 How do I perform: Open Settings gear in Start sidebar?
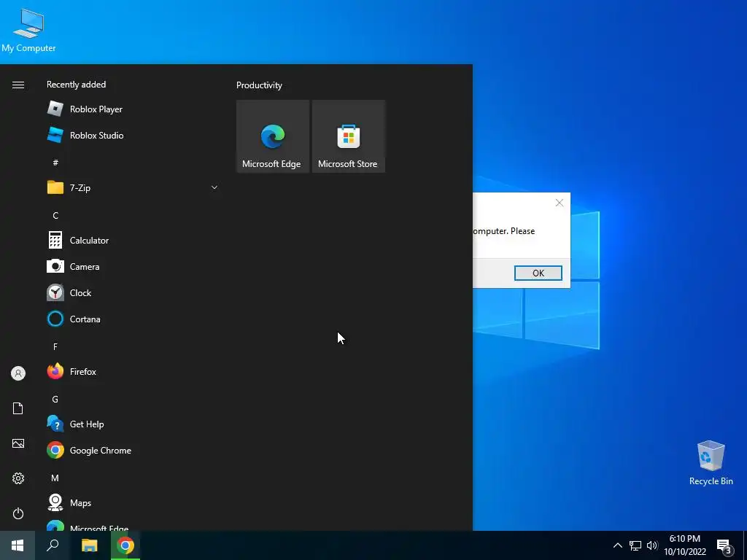18,478
